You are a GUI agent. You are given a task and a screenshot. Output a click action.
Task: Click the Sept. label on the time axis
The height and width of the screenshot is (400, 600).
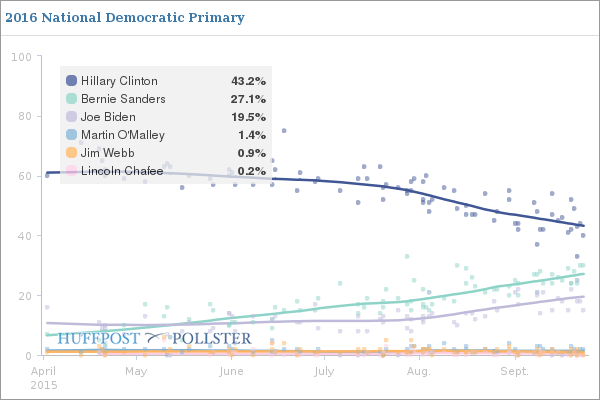coord(514,371)
